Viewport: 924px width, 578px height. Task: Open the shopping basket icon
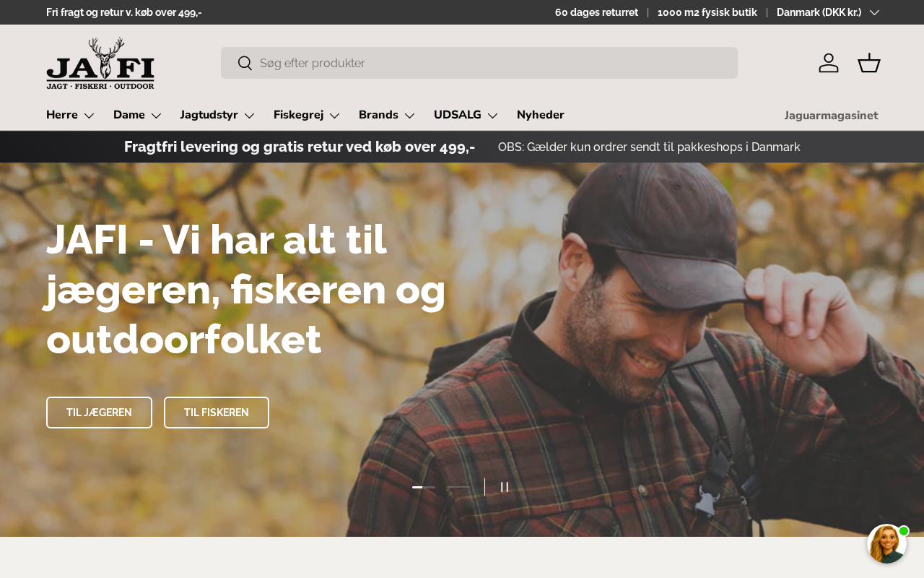point(869,63)
